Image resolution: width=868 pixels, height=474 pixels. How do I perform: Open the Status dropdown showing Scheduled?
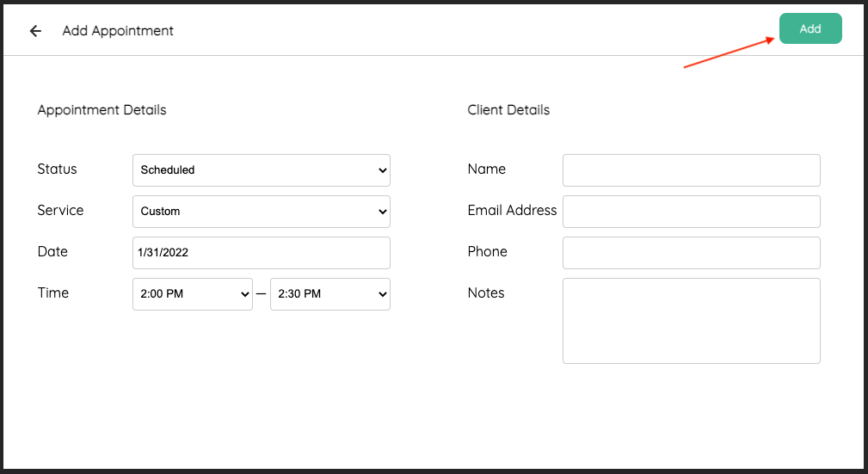(261, 170)
